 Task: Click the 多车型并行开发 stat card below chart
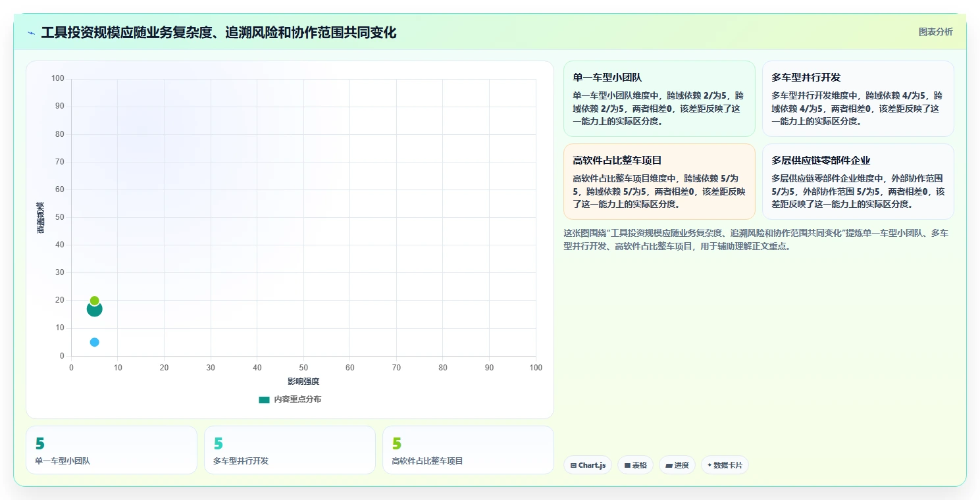point(290,450)
